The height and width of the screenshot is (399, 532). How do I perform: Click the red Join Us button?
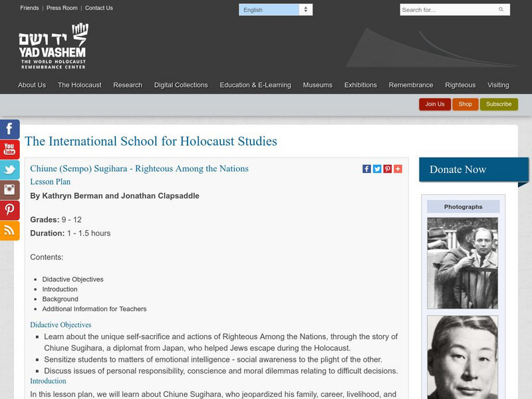coord(435,104)
